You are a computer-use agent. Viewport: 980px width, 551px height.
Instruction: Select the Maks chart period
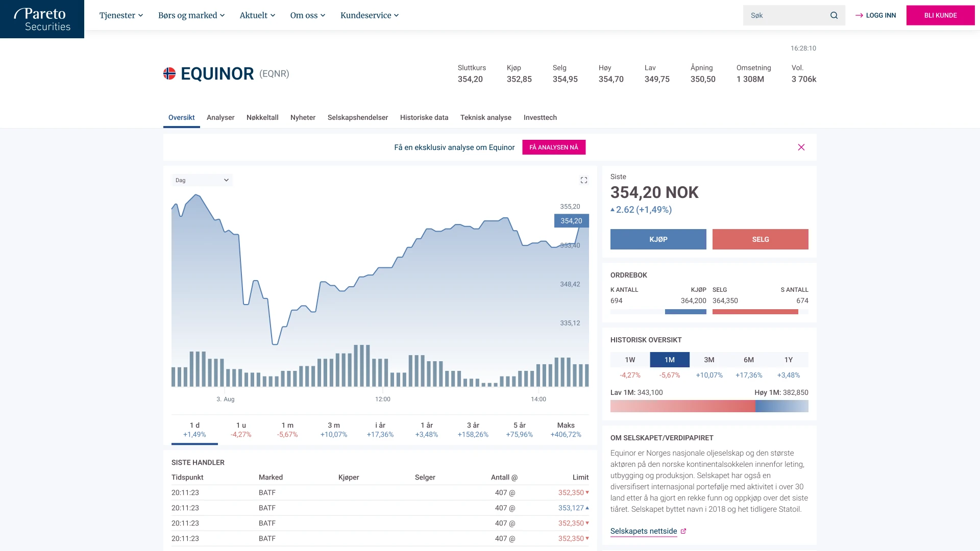click(x=566, y=430)
